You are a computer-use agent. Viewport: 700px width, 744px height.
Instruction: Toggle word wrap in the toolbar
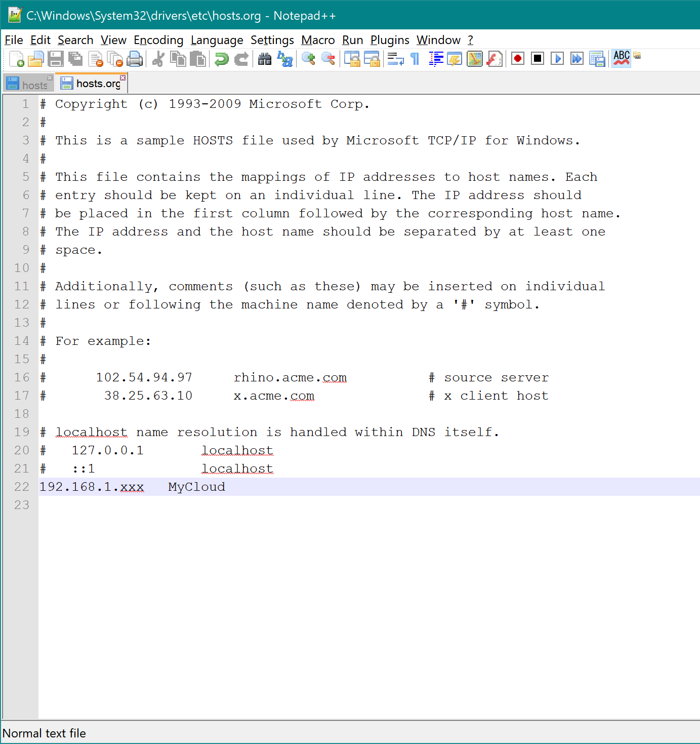point(395,59)
